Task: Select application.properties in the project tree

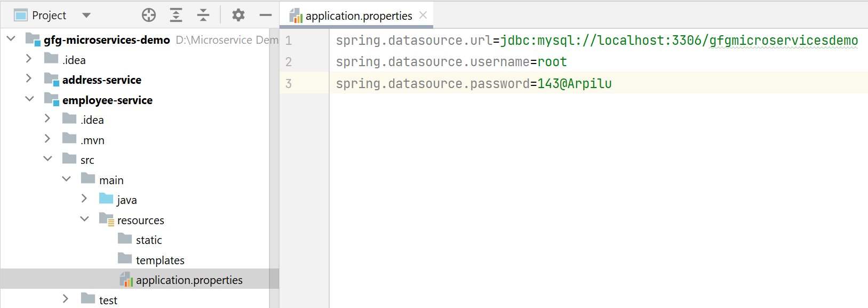Action: (x=189, y=280)
